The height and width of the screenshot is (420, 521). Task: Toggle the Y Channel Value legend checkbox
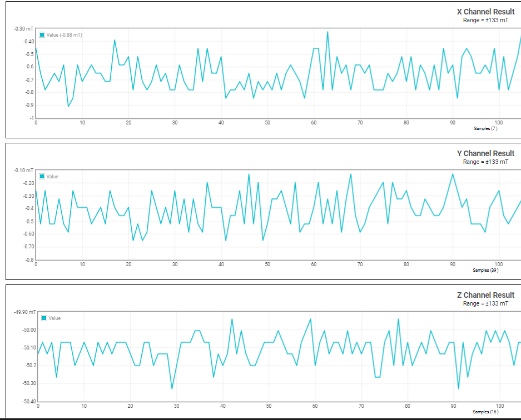coord(42,177)
